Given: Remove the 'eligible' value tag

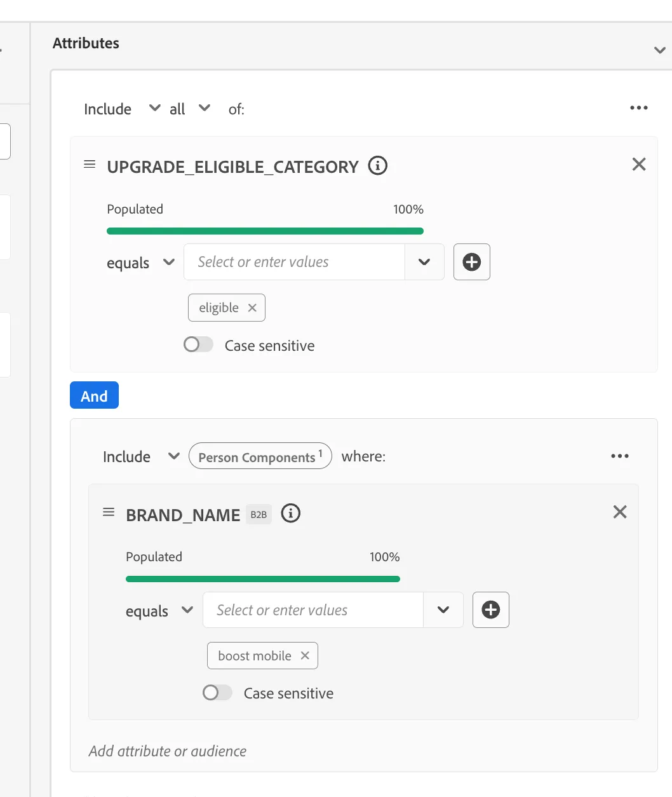Looking at the screenshot, I should pyautogui.click(x=252, y=308).
